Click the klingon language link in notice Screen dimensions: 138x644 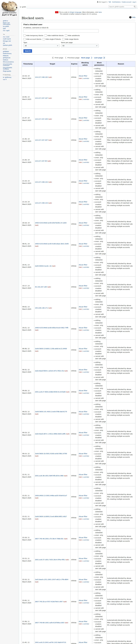point(75,12)
